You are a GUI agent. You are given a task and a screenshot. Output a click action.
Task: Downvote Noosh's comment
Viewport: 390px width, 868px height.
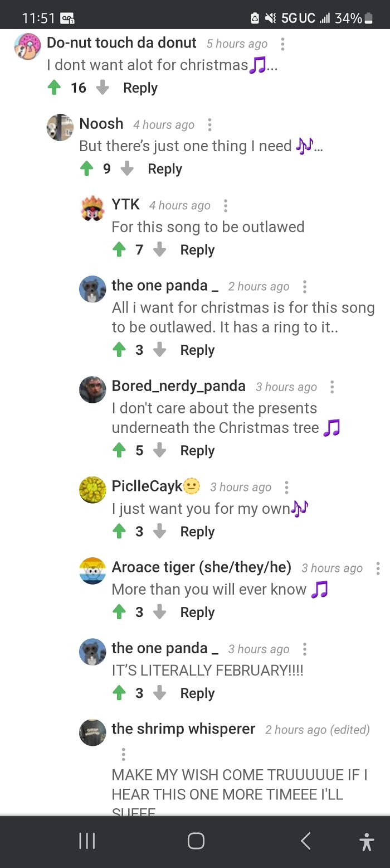click(128, 169)
